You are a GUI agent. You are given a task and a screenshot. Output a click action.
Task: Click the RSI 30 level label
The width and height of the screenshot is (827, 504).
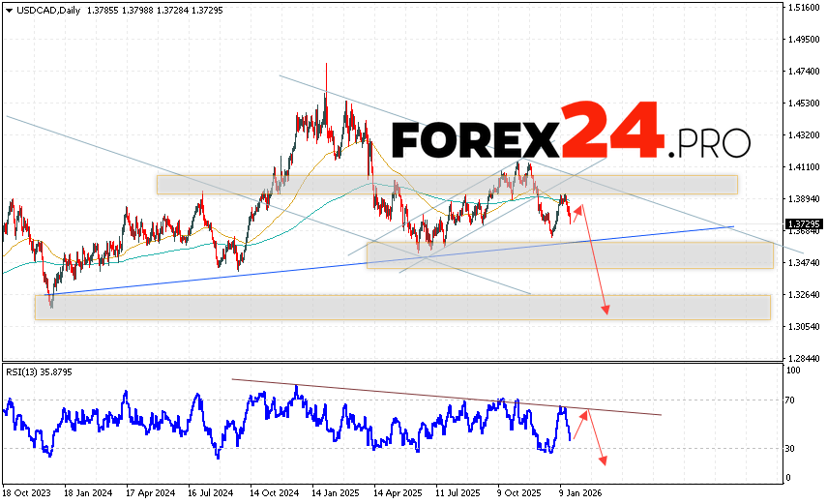click(790, 449)
